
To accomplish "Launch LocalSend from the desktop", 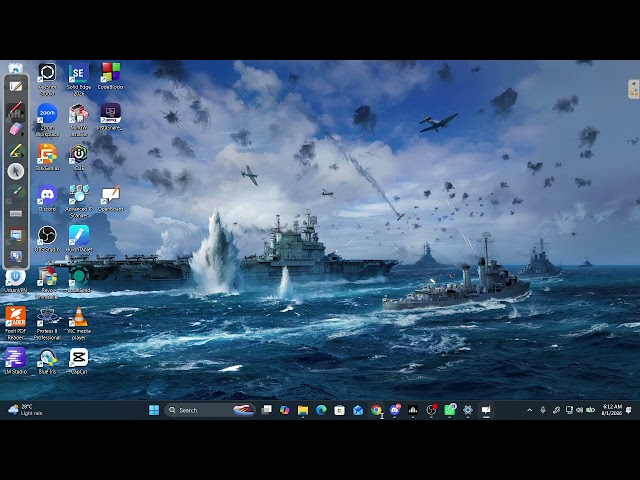I will point(79,280).
